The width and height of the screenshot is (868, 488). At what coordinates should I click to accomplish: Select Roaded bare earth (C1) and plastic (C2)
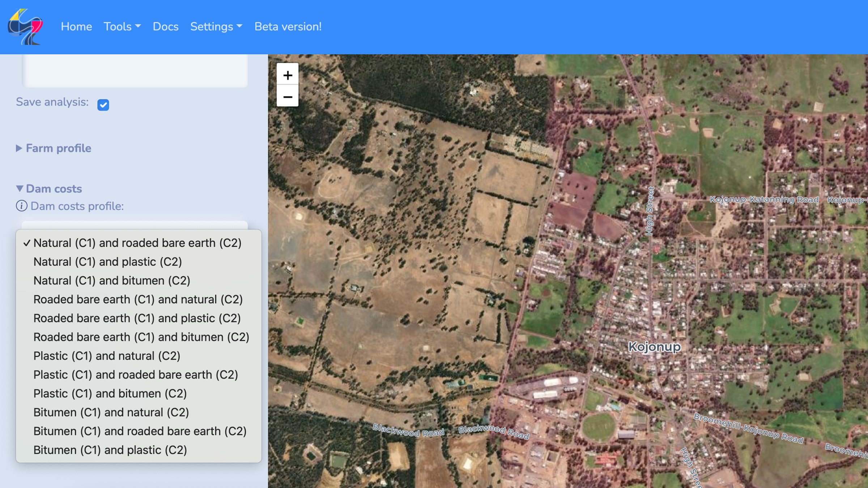(139, 318)
